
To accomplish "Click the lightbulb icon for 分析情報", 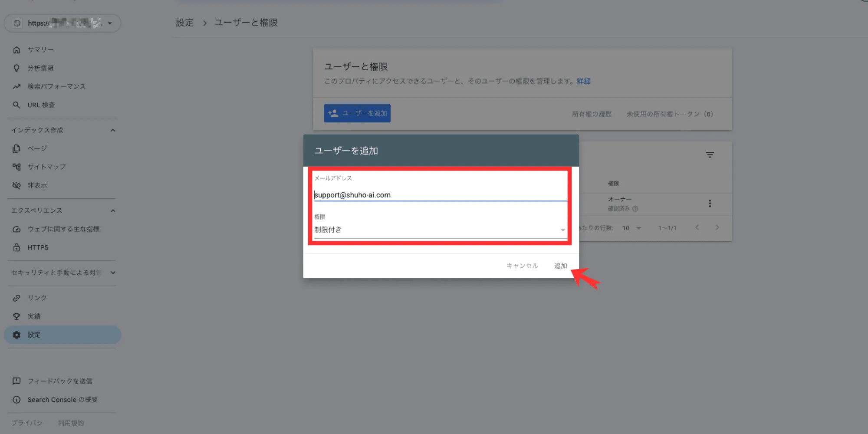I will (16, 68).
